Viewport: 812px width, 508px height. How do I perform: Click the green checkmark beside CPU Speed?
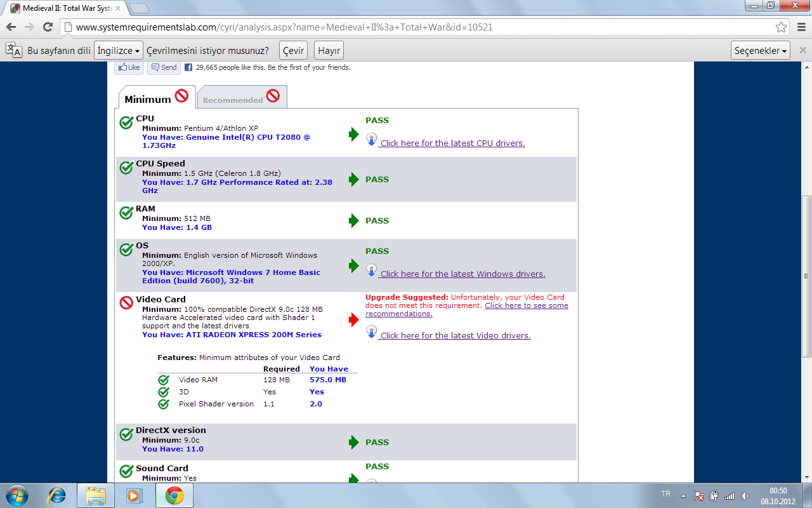[126, 167]
